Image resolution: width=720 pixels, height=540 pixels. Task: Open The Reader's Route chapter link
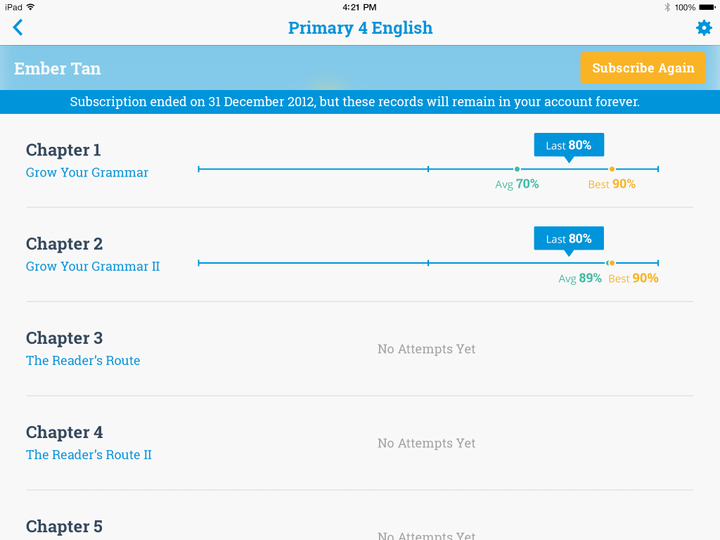point(83,361)
